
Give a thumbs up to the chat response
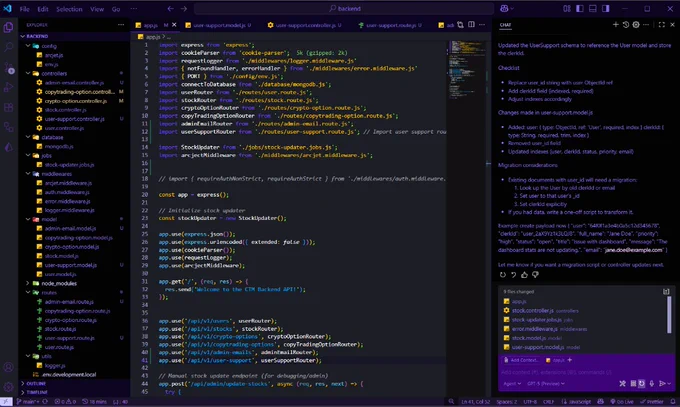(x=524, y=275)
